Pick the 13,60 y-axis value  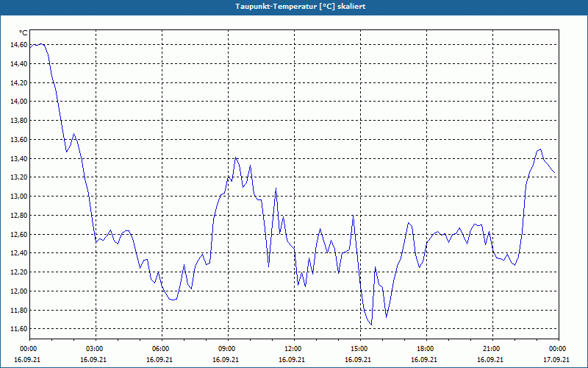[19, 139]
